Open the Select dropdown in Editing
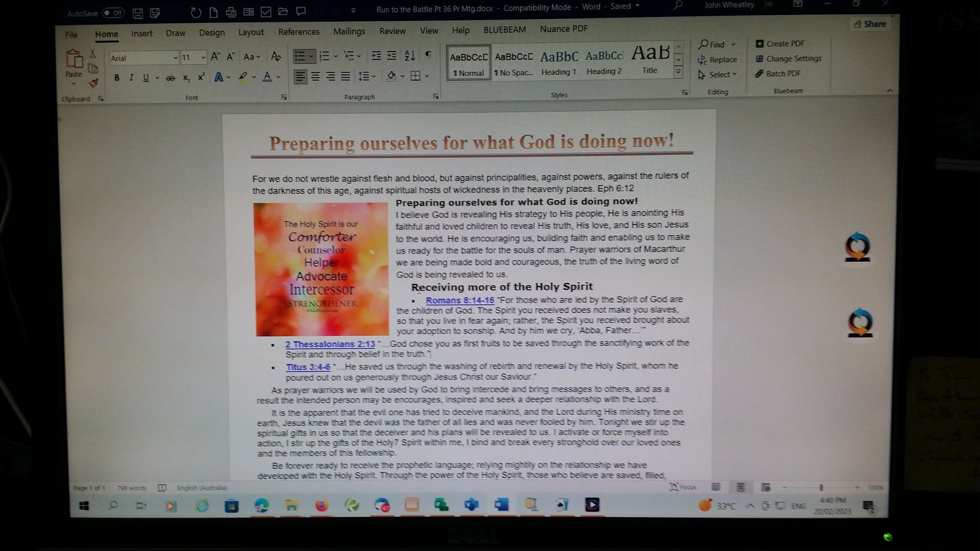 pyautogui.click(x=718, y=74)
